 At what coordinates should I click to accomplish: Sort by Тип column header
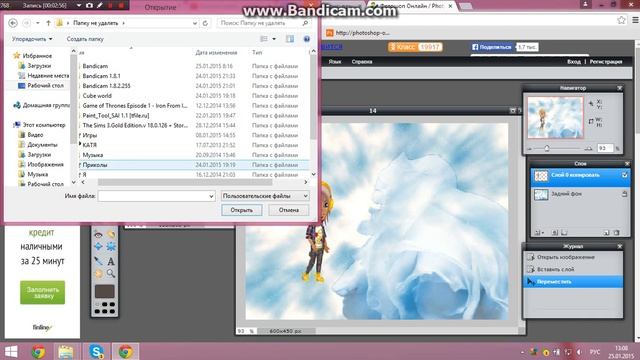(x=257, y=53)
